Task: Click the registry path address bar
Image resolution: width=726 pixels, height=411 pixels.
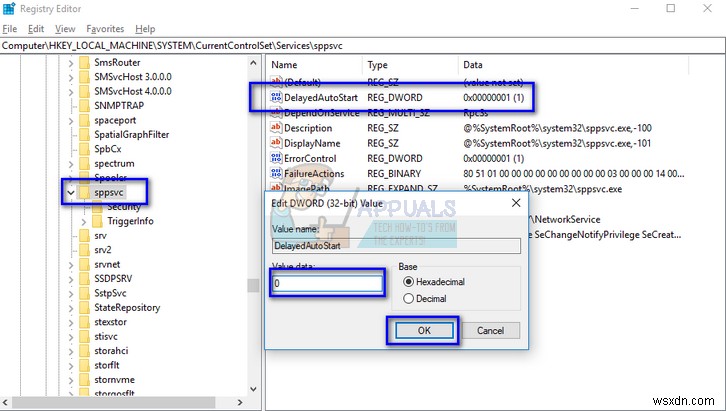Action: click(x=363, y=45)
